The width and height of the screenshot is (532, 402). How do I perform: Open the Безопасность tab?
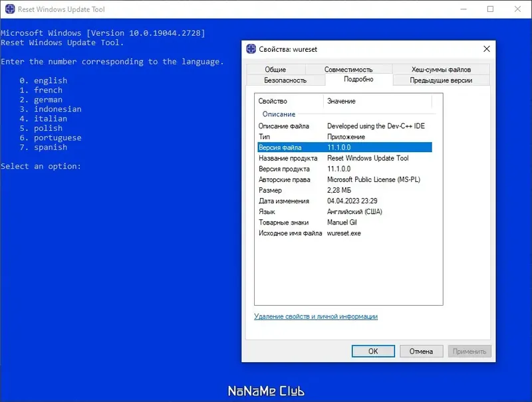pos(285,80)
